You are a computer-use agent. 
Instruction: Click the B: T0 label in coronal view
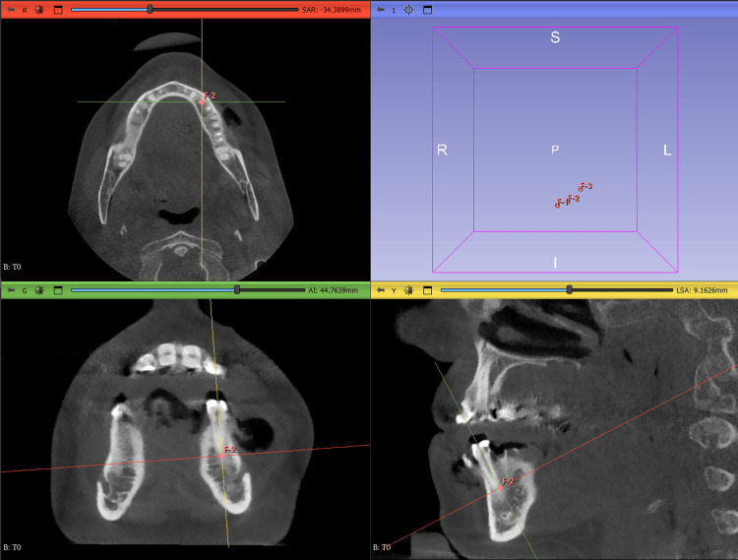coord(12,547)
